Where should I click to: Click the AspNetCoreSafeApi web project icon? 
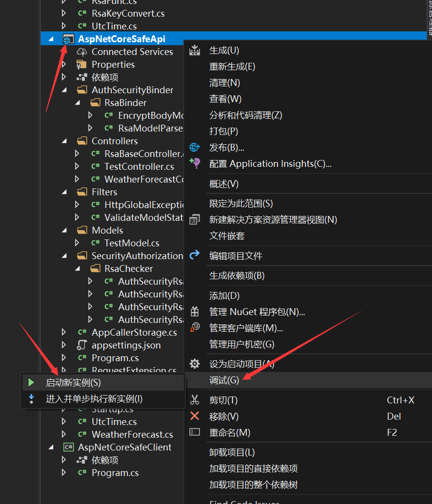pyautogui.click(x=68, y=39)
